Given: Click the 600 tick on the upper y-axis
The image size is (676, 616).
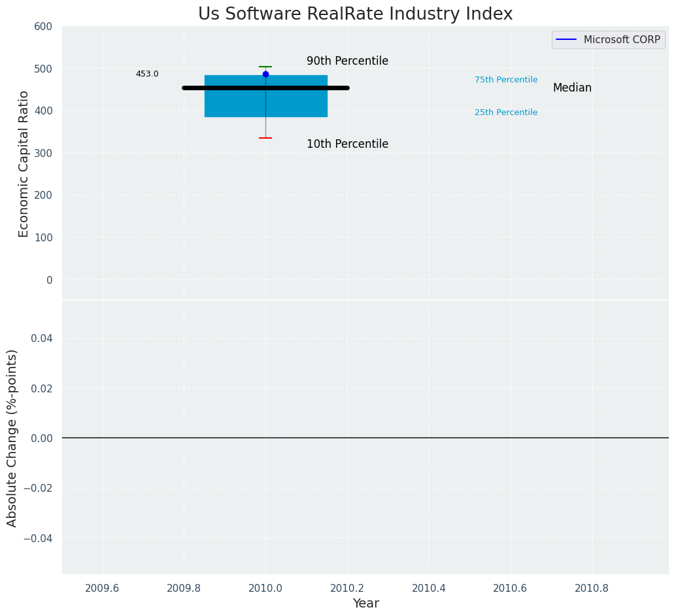Looking at the screenshot, I should coord(43,27).
